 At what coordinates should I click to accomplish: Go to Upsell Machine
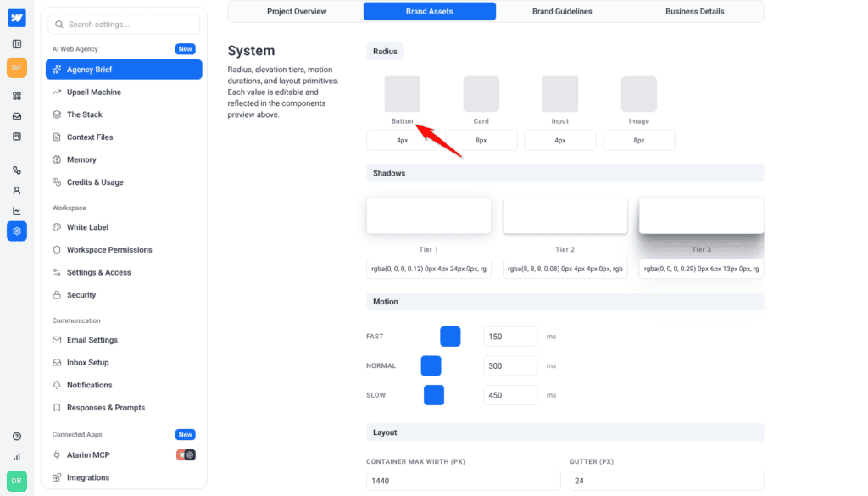click(x=124, y=92)
